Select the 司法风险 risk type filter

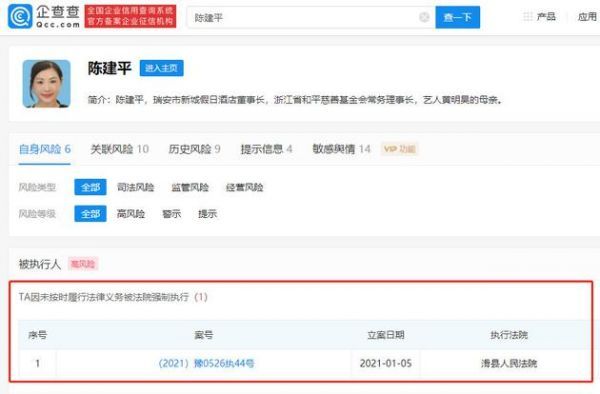pyautogui.click(x=135, y=187)
